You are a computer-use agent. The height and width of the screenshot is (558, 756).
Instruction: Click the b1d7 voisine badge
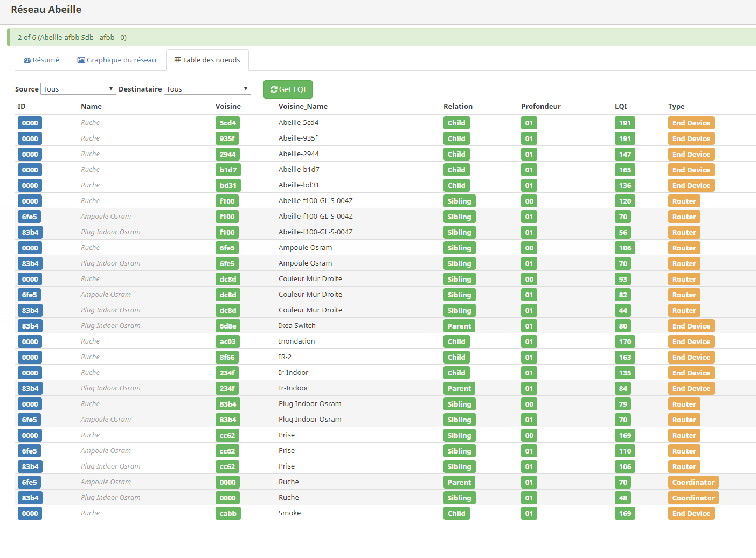(x=228, y=170)
